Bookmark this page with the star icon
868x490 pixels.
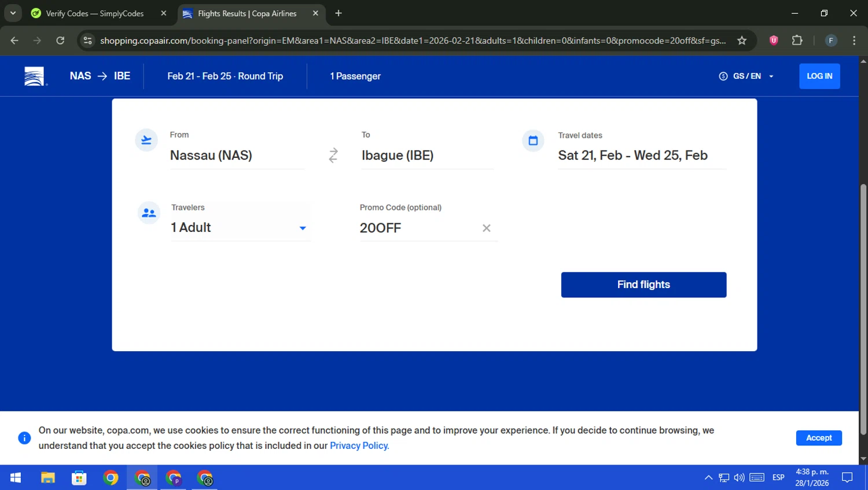coord(742,40)
